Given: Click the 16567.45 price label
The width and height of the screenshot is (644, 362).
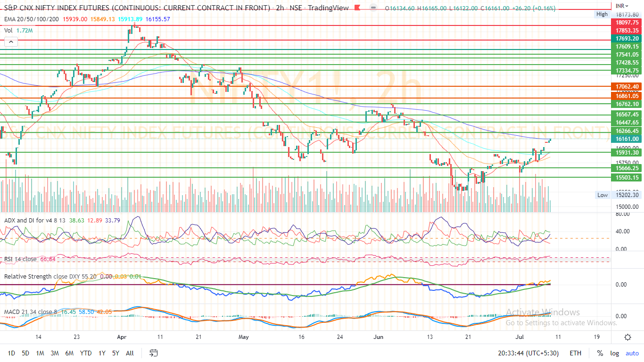Looking at the screenshot, I should pyautogui.click(x=627, y=115).
